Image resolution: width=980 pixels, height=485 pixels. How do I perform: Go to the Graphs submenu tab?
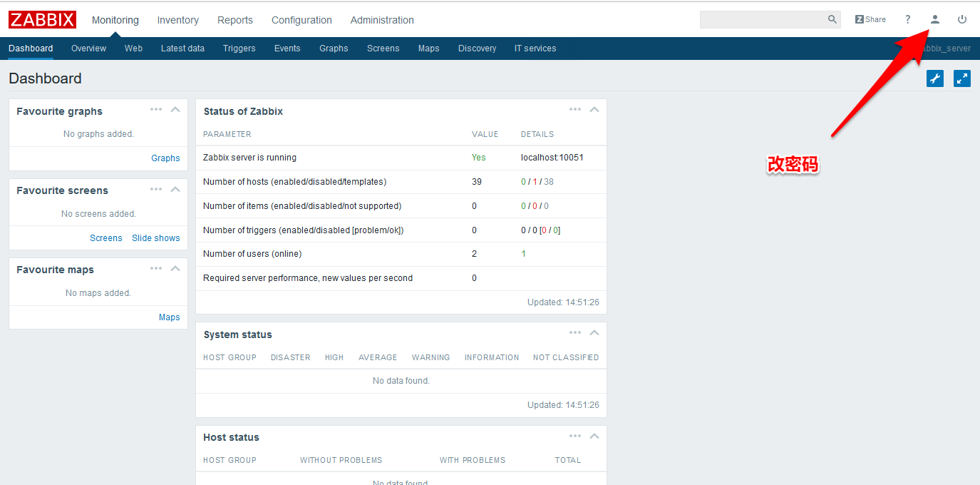coord(334,48)
